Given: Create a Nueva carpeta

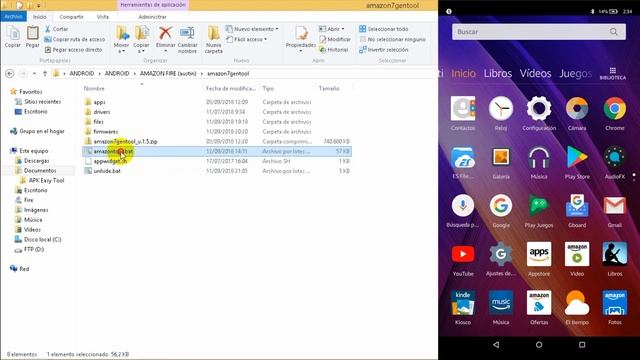Looking at the screenshot, I should 214,40.
